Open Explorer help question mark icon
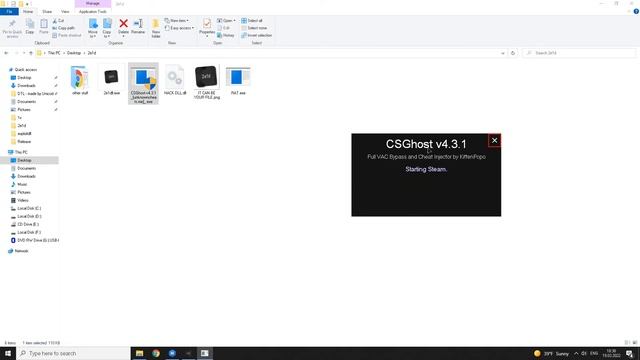 coord(636,11)
